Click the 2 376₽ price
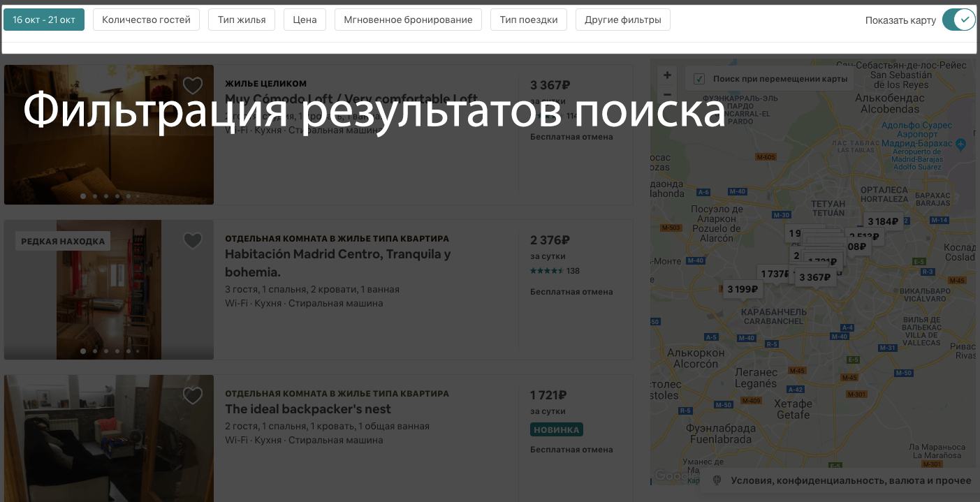The width and height of the screenshot is (980, 502). tap(550, 240)
